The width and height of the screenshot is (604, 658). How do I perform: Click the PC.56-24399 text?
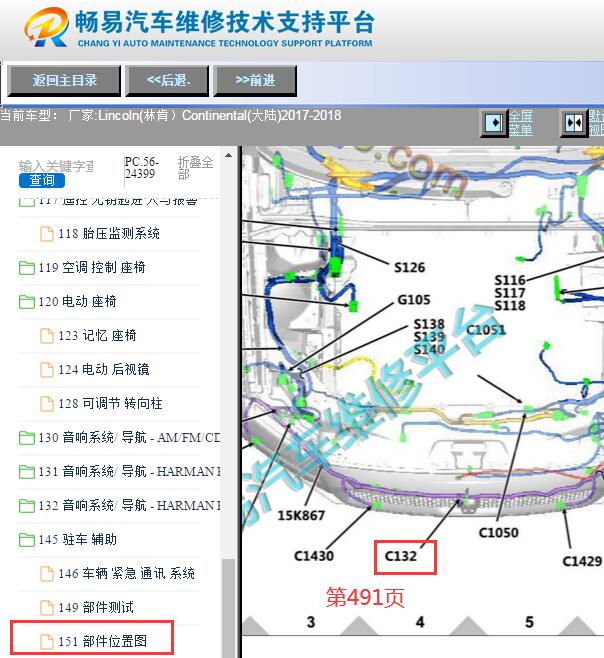141,167
